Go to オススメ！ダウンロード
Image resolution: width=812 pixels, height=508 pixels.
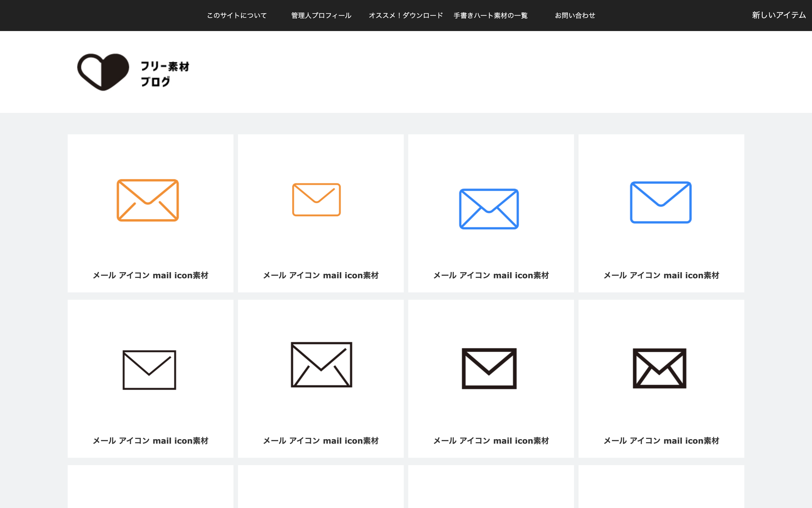point(406,16)
